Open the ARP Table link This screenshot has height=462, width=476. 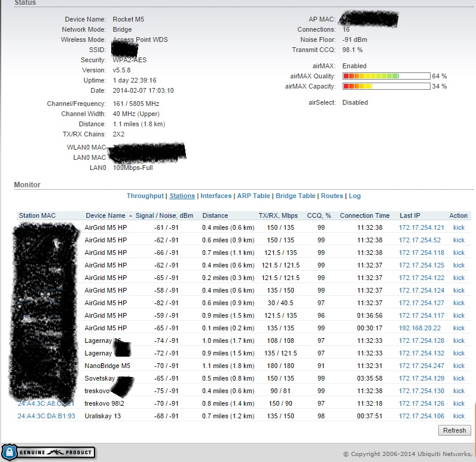[254, 196]
